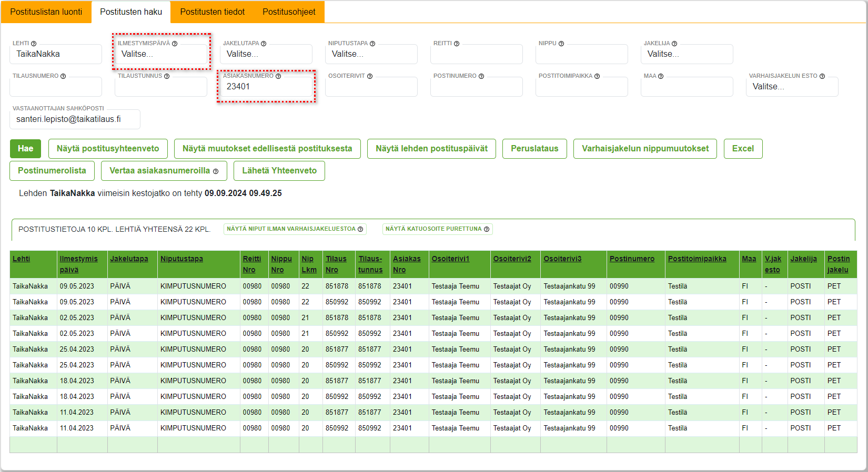This screenshot has height=472, width=868.
Task: Click help icon on Näytä katuosoite purettuna
Action: click(487, 229)
